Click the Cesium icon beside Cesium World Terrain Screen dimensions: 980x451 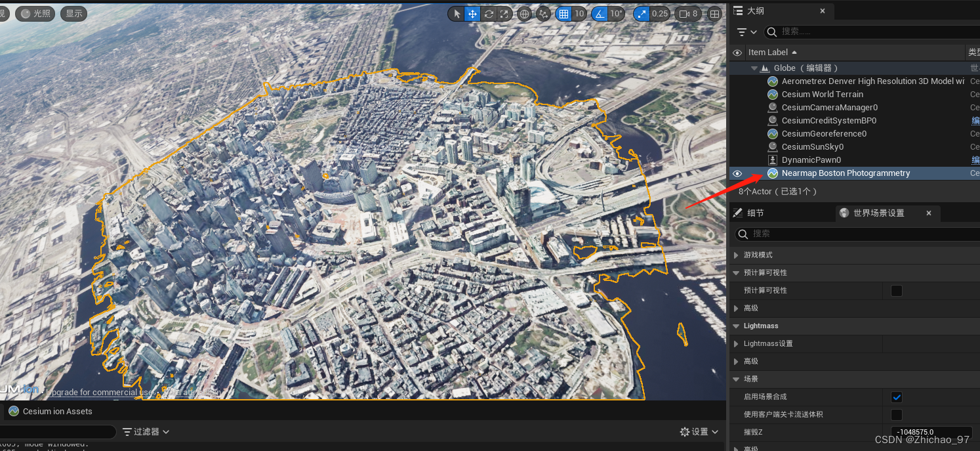[773, 95]
